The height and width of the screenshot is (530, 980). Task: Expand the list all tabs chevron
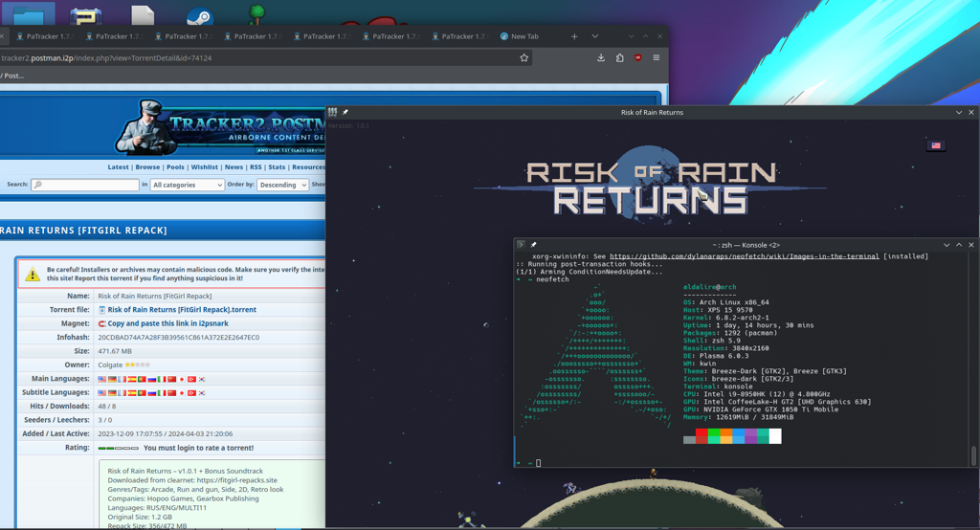[594, 36]
